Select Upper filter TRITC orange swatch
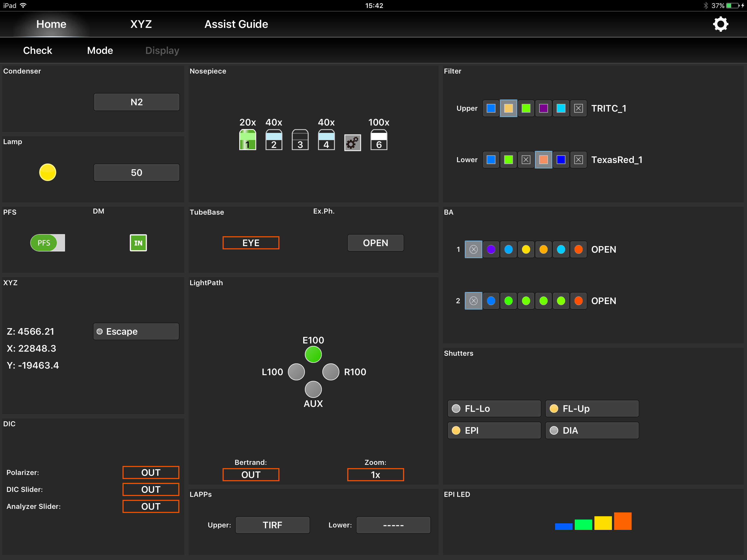 pos(508,108)
